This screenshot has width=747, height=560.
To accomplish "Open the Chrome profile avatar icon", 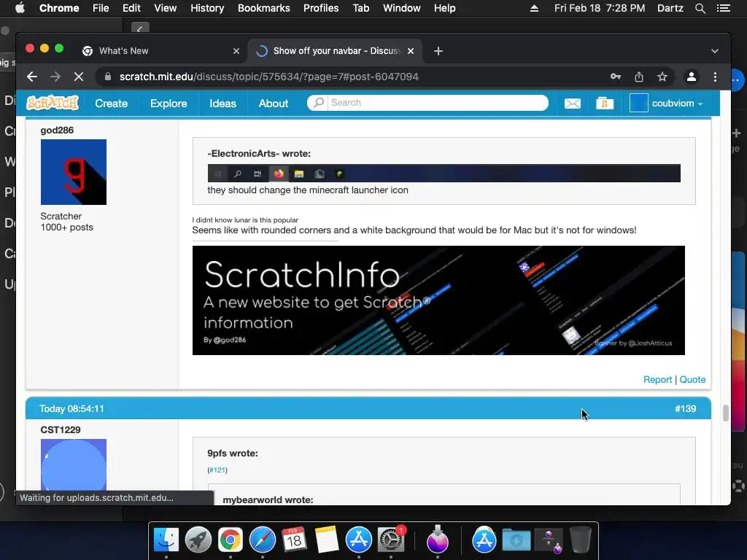I will (692, 77).
